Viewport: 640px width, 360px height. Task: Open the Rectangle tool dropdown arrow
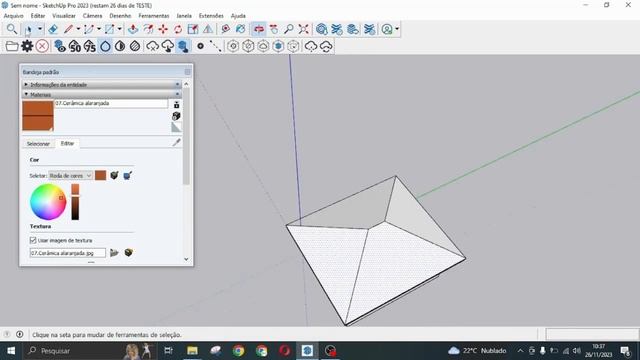coord(120,29)
